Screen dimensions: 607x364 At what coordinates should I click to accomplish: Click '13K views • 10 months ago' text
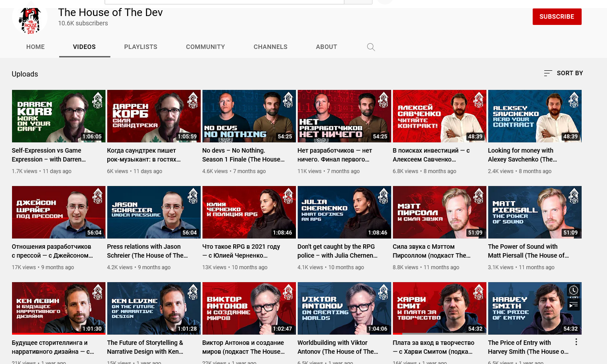[235, 267]
